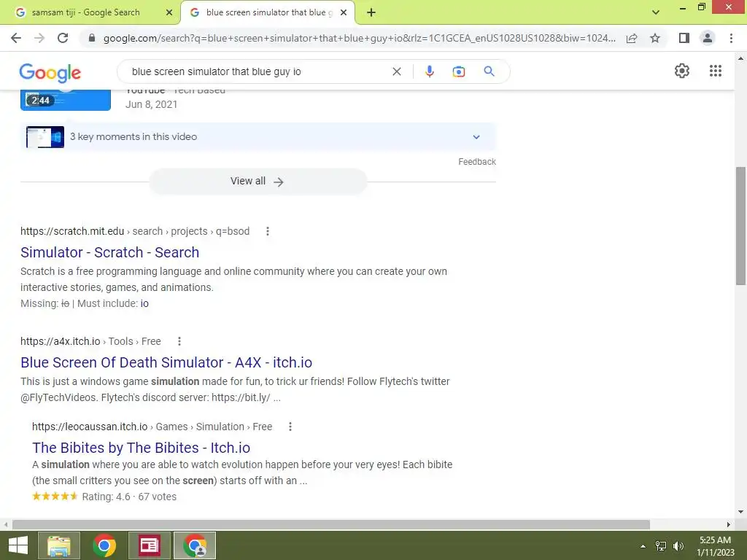The height and width of the screenshot is (560, 747).
Task: Open the volume control in tray
Action: (678, 546)
